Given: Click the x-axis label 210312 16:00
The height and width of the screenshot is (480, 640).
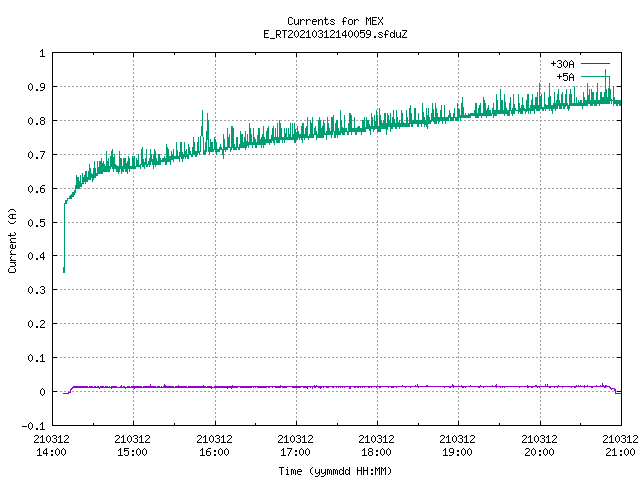Looking at the screenshot, I should [x=214, y=445].
